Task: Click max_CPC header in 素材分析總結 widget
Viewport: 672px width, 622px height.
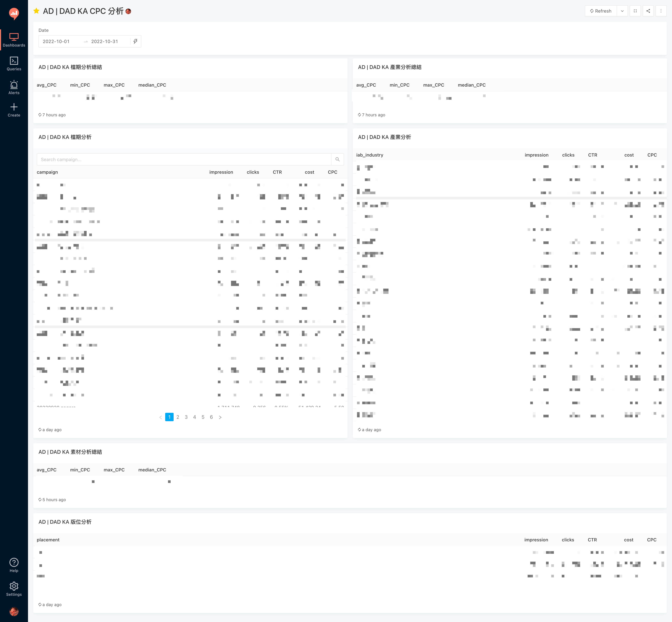Action: point(114,470)
